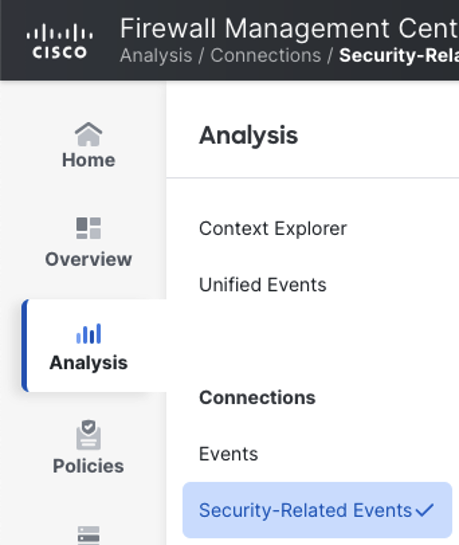Open the Overview sidebar label
459x545 pixels.
(x=89, y=259)
